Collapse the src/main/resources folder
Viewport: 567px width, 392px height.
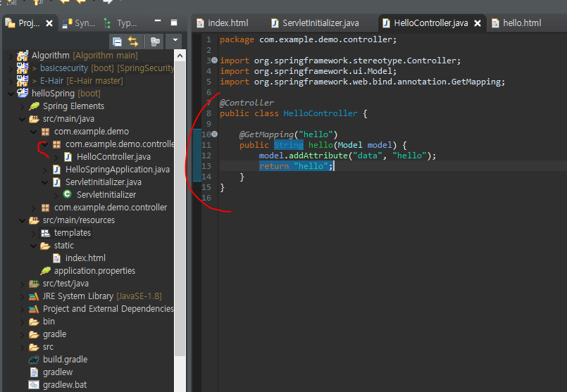click(x=22, y=220)
